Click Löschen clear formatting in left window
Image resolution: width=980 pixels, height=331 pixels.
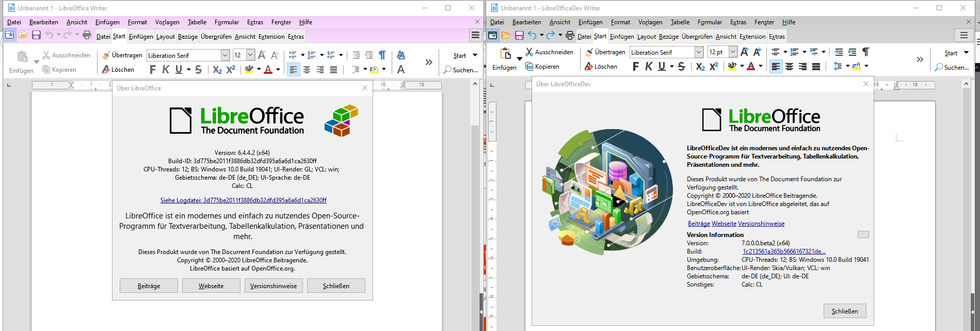118,70
